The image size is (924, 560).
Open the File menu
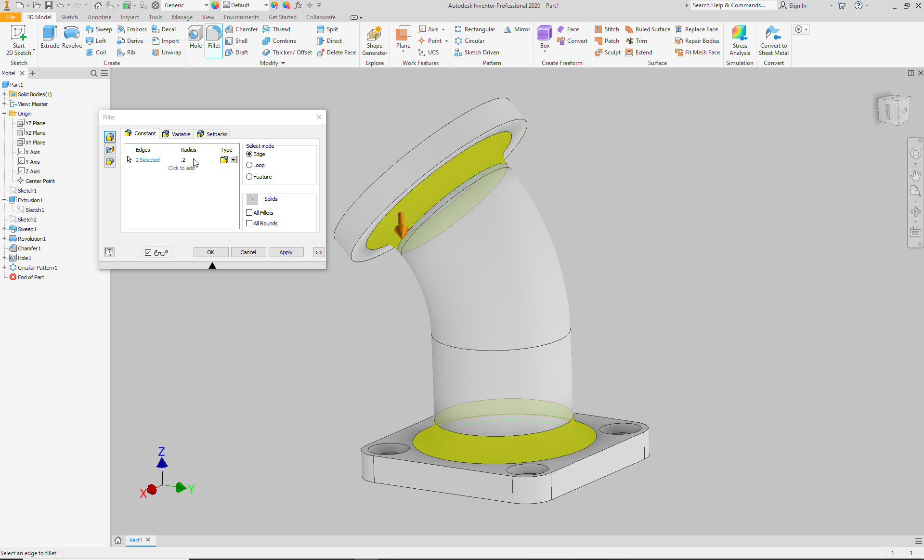coord(11,17)
